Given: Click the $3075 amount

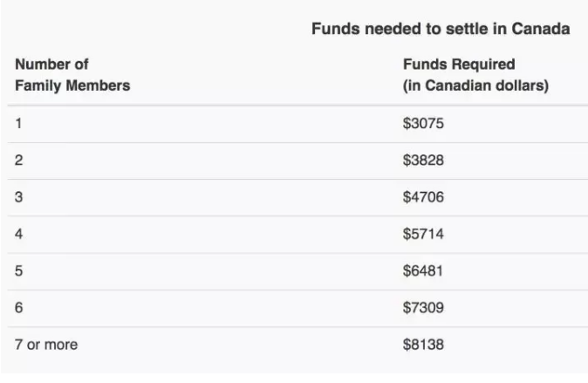Looking at the screenshot, I should pos(423,123).
